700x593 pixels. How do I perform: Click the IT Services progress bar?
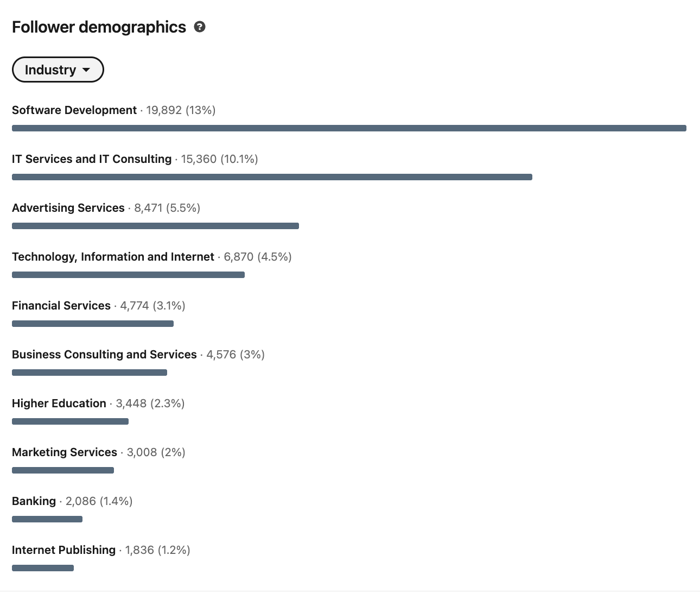click(x=271, y=177)
